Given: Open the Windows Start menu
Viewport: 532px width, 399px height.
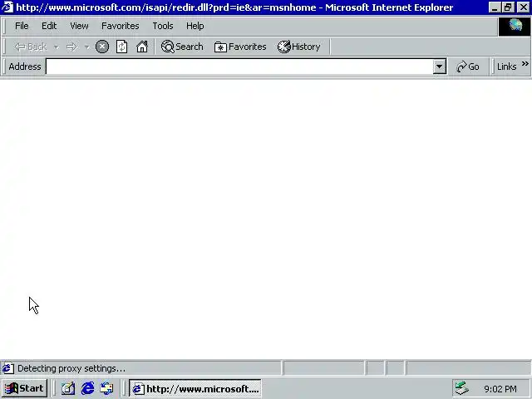Looking at the screenshot, I should pos(24,388).
